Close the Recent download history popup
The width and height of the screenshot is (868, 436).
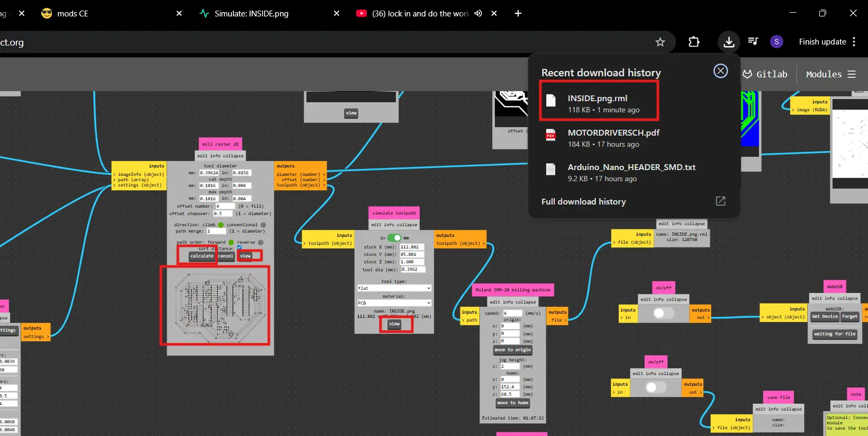tap(720, 71)
